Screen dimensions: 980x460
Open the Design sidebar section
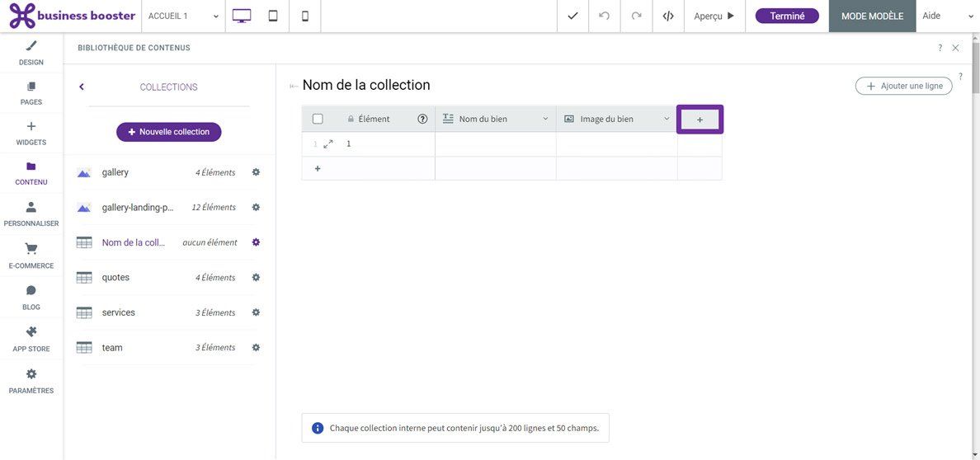click(x=31, y=53)
